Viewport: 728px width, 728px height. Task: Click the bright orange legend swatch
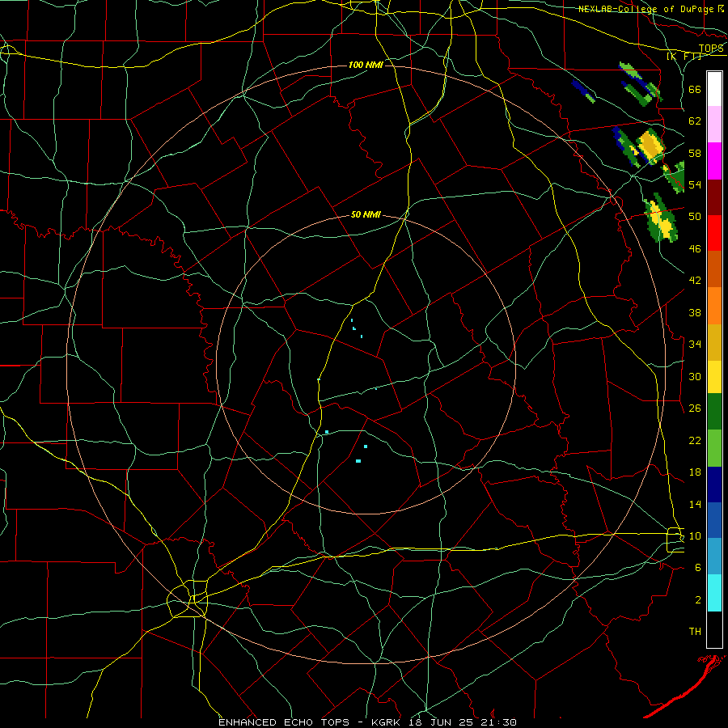[714, 306]
